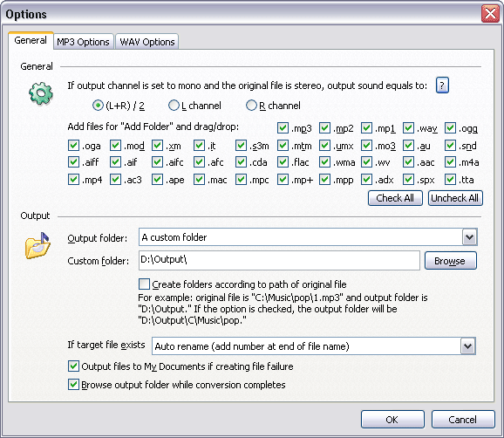Uncheck the .mpp file type
The height and width of the screenshot is (438, 504).
coord(324,179)
